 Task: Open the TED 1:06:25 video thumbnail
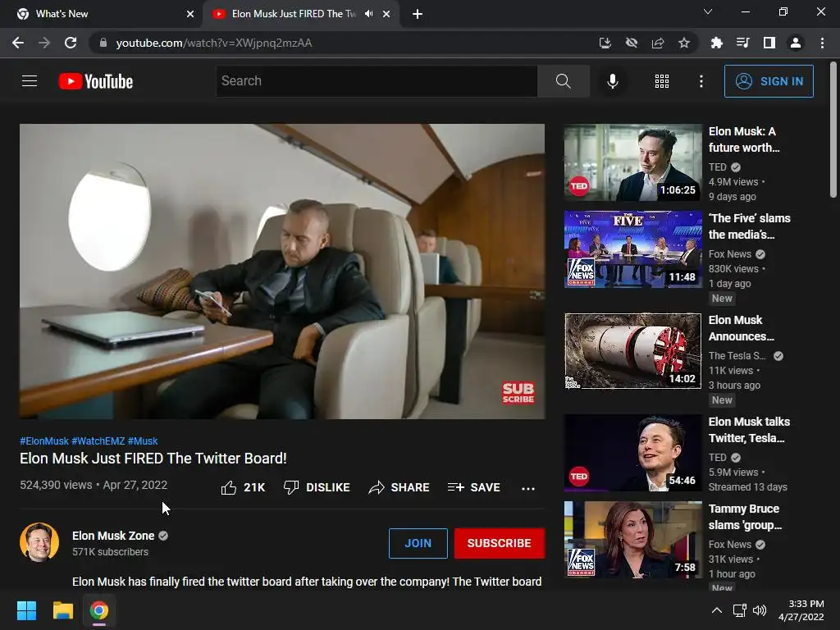click(x=632, y=162)
